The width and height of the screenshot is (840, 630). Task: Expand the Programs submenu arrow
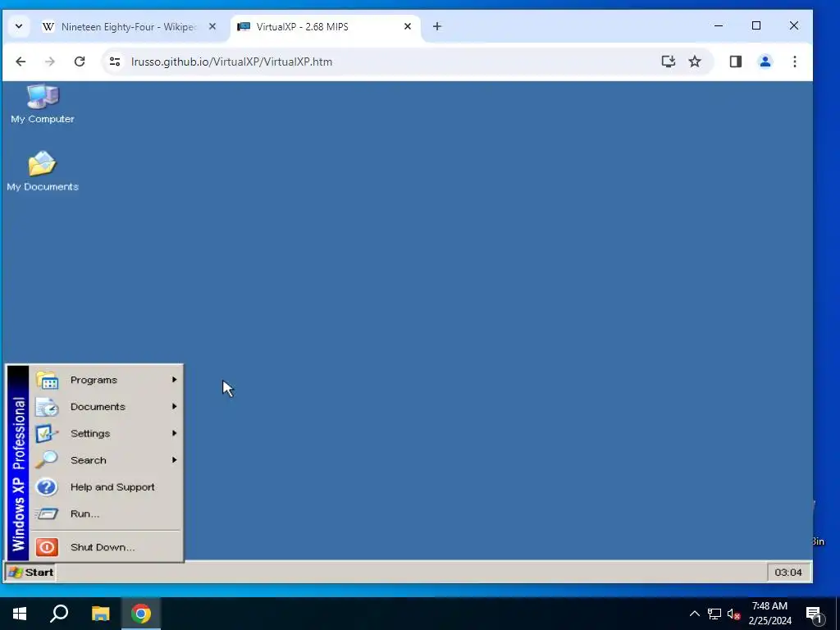(x=174, y=379)
